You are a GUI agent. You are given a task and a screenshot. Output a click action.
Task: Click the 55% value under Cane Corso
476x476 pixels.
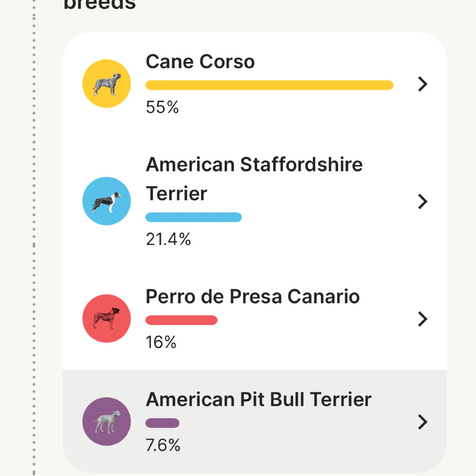tap(162, 107)
